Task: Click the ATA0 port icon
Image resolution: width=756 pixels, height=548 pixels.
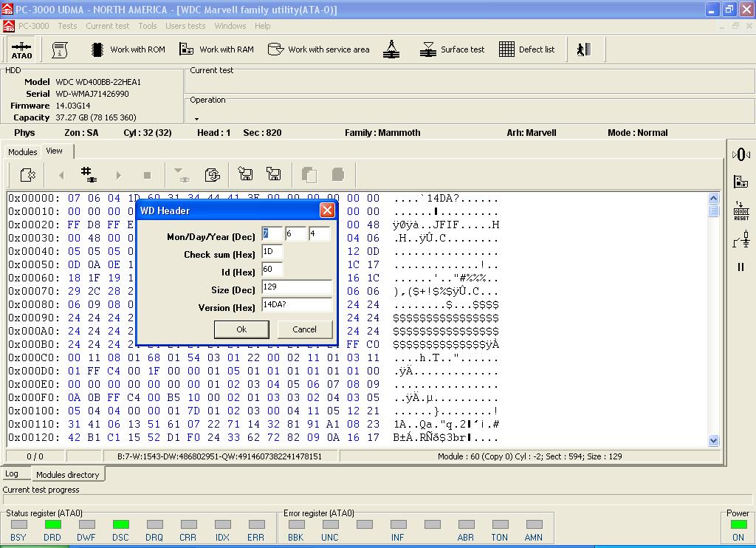Action: click(21, 49)
